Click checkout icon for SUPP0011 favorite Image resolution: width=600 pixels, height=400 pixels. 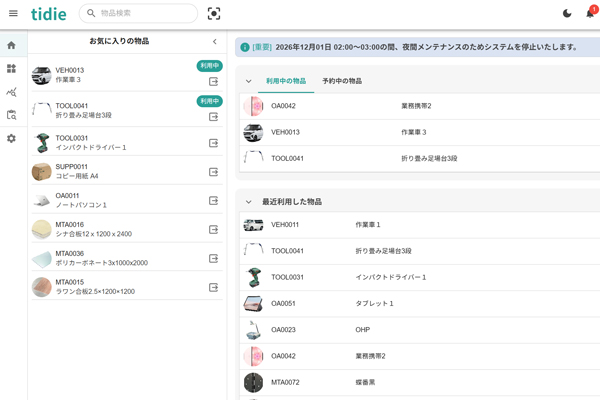pyautogui.click(x=214, y=172)
